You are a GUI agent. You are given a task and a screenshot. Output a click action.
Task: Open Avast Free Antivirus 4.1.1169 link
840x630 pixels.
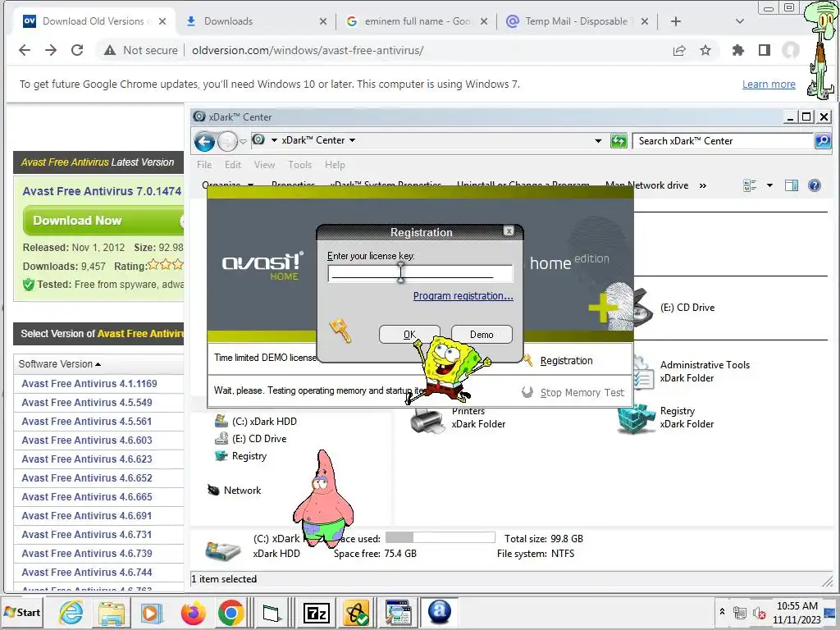[89, 384]
